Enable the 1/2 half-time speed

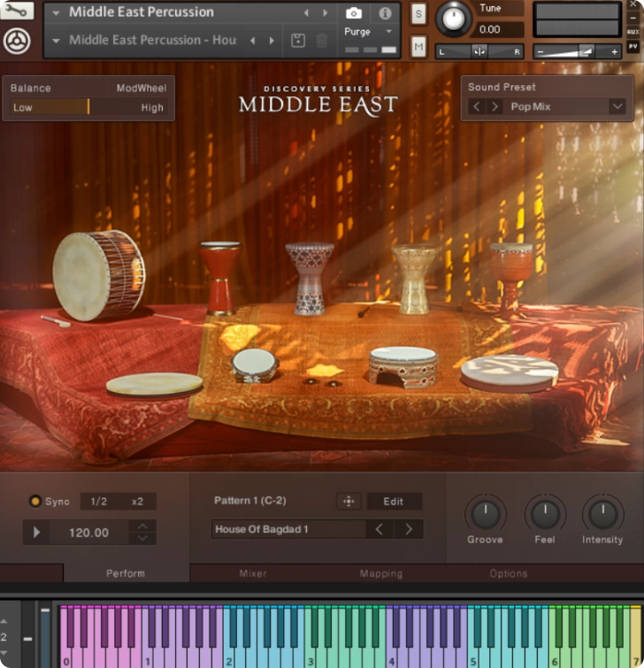click(x=99, y=502)
